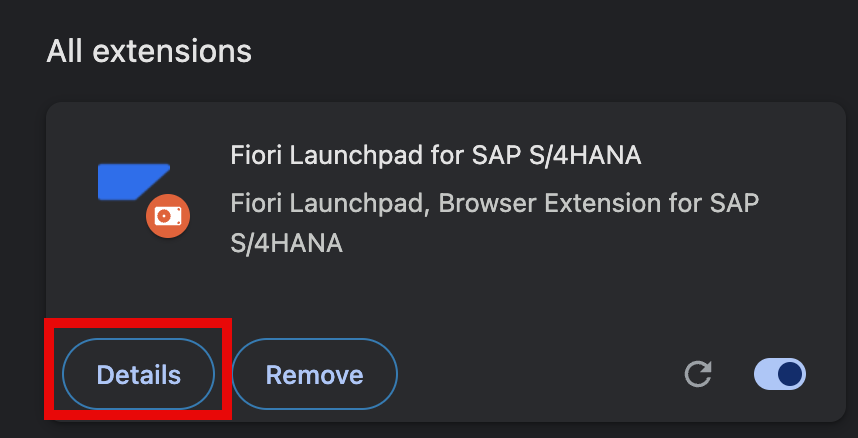Disable the Fiori Launchpad extension toggle
Screen dimensions: 858x438
[780, 374]
